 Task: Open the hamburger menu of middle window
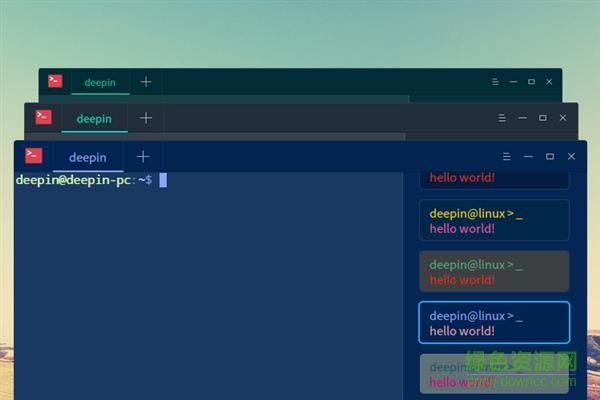(502, 118)
